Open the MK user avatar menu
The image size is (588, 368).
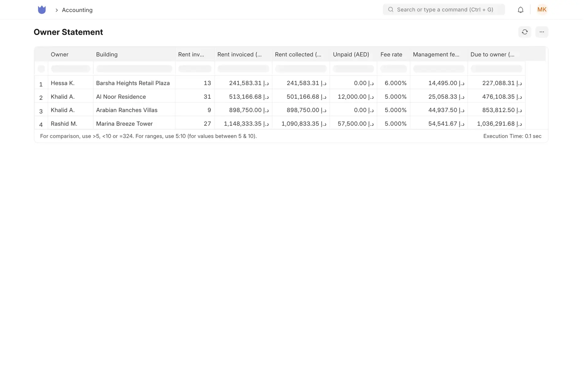point(542,10)
